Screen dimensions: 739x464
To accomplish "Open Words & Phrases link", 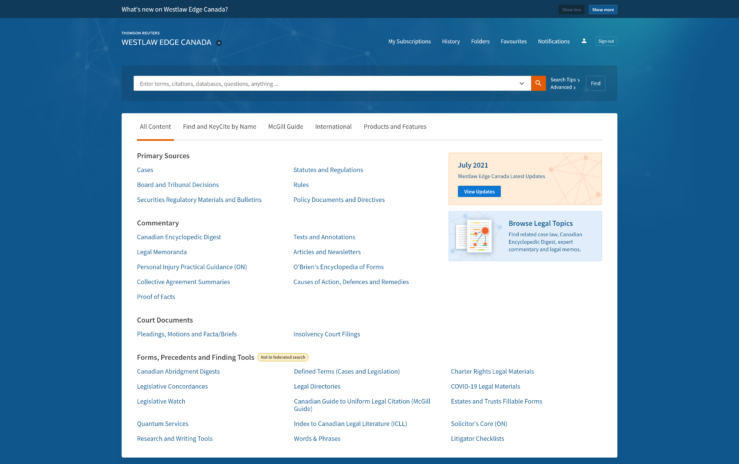I will (x=317, y=439).
